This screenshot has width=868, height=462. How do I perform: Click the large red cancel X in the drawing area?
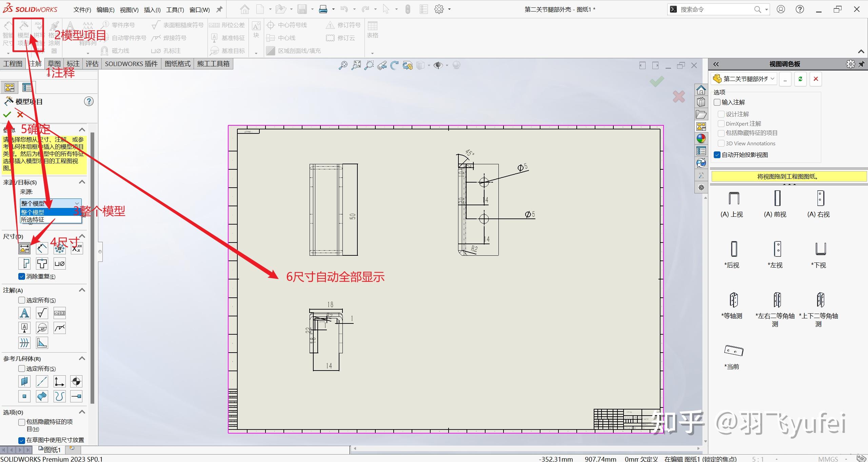[x=679, y=97]
